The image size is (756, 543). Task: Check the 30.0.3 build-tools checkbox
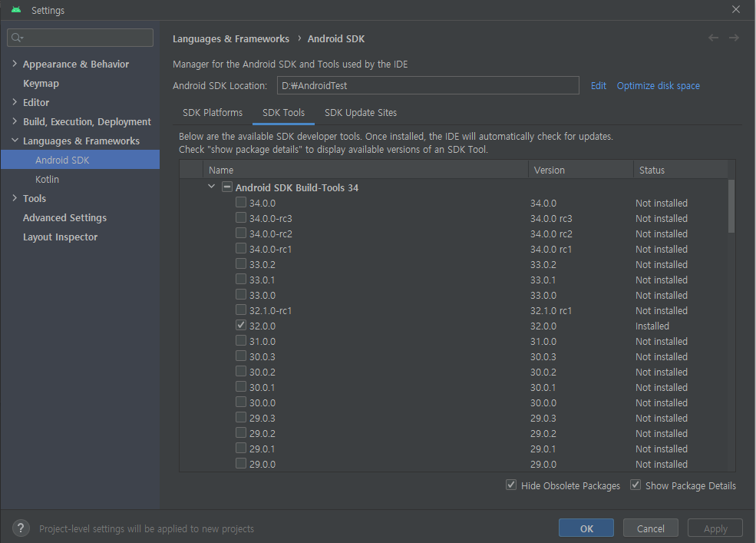[240, 356]
